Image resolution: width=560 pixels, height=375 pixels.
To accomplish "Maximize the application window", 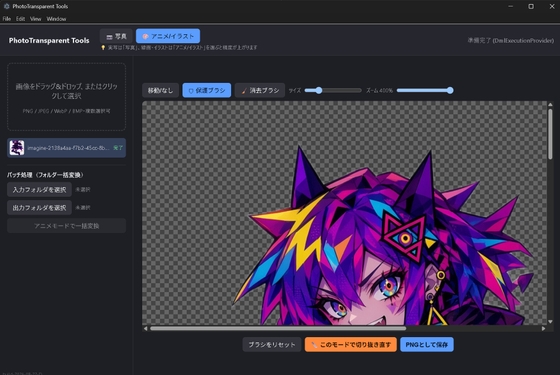I will [x=531, y=6].
